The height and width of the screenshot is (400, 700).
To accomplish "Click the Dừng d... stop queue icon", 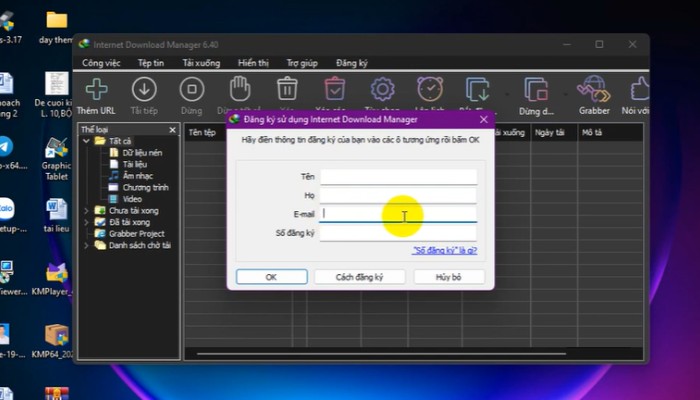I will pos(536,89).
